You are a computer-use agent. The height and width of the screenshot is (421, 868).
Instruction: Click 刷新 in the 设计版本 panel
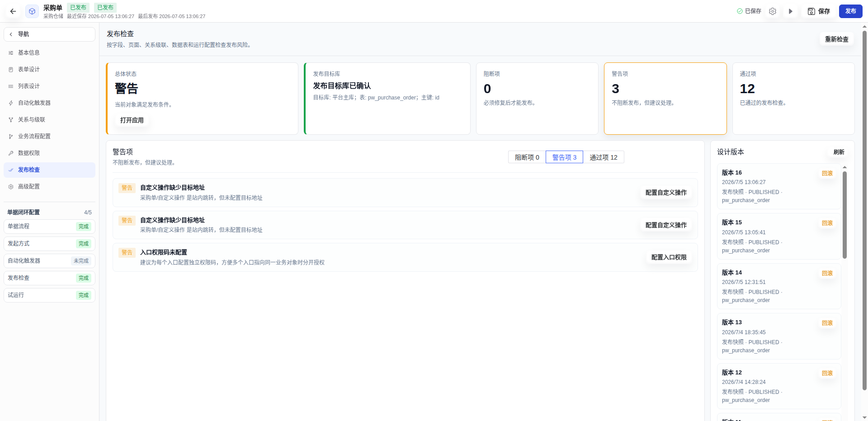pos(839,152)
